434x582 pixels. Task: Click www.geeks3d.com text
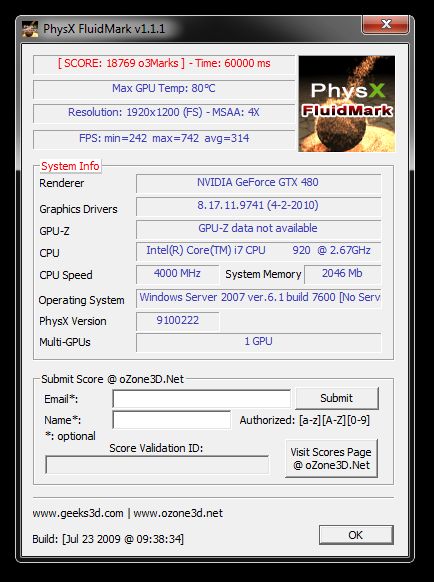(78, 513)
